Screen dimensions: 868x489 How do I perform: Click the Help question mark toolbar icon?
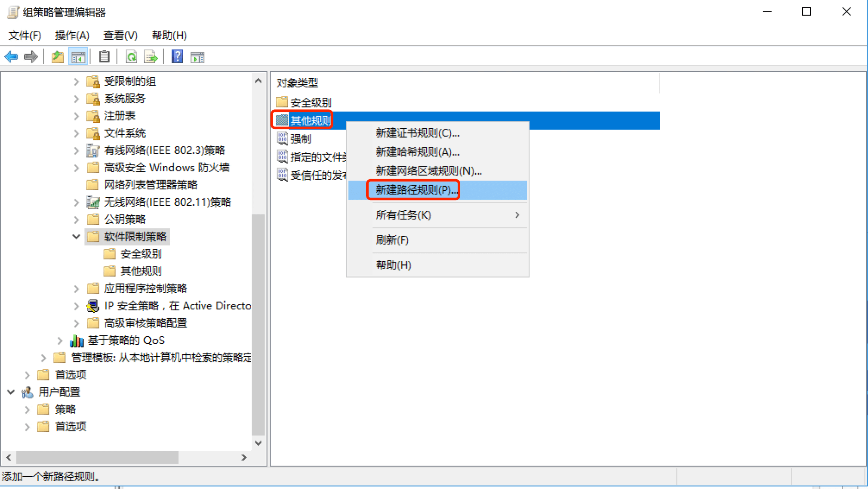point(177,57)
